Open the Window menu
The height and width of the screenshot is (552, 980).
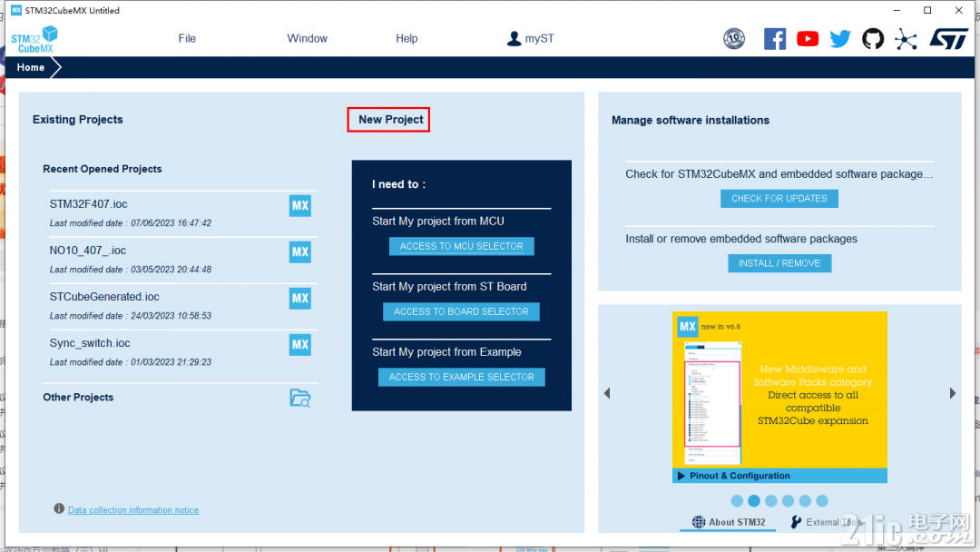307,39
